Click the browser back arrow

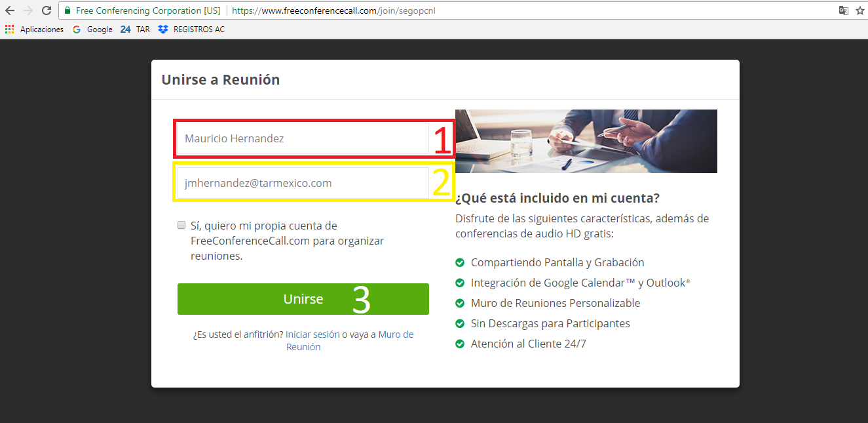pyautogui.click(x=10, y=10)
